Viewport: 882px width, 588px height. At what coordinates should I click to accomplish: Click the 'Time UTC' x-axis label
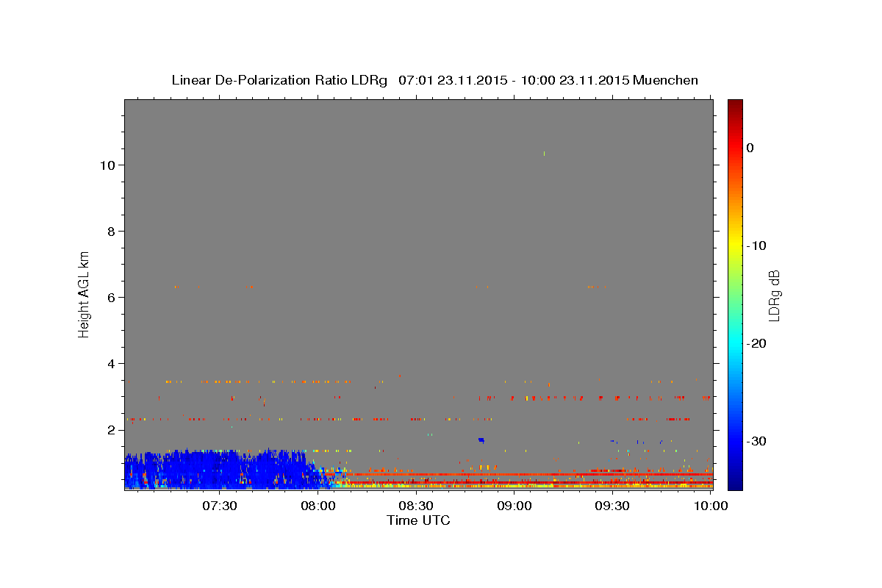(x=418, y=520)
